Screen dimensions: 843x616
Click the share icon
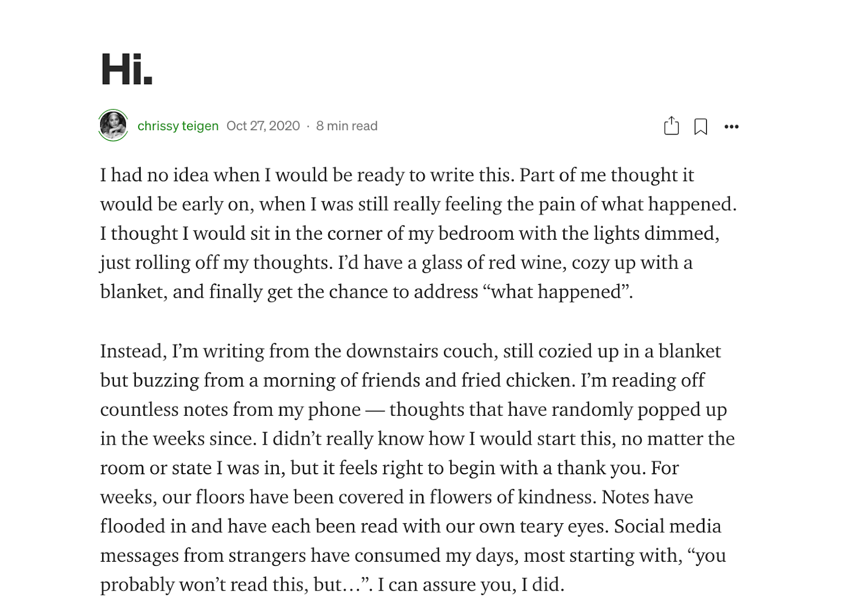point(671,126)
